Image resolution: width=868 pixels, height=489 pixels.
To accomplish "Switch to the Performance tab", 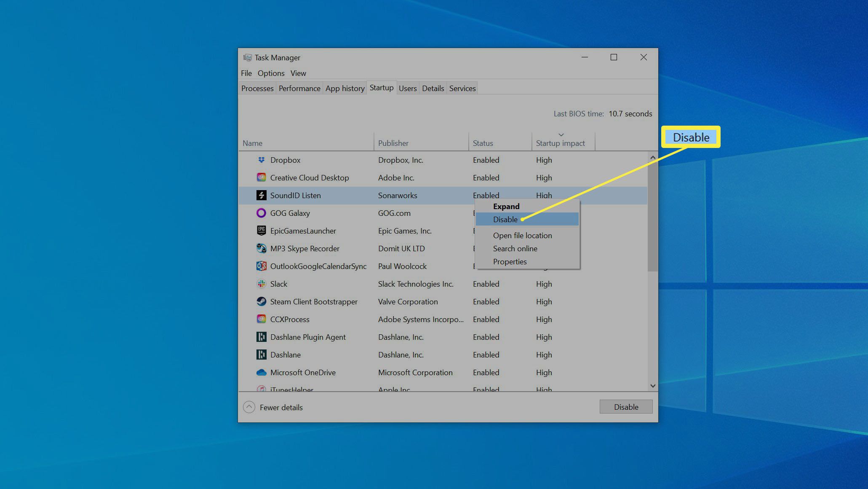I will pyautogui.click(x=299, y=89).
